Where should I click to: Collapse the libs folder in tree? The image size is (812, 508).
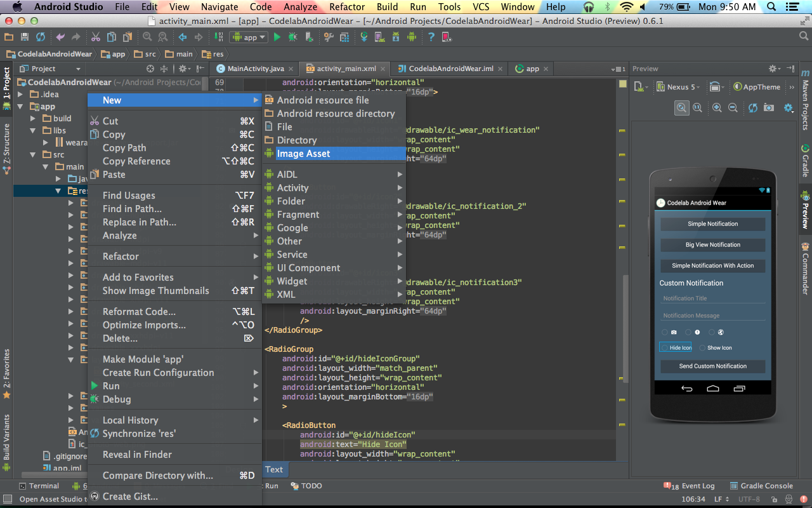[x=34, y=130]
